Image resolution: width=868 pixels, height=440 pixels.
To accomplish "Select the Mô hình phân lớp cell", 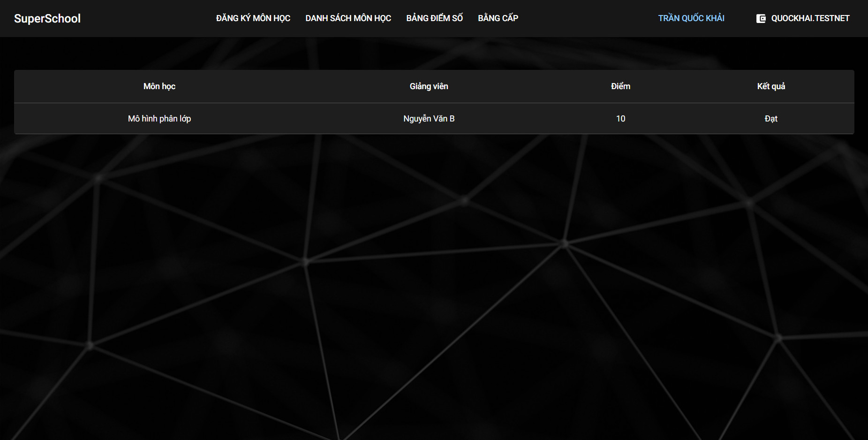I will pyautogui.click(x=159, y=119).
